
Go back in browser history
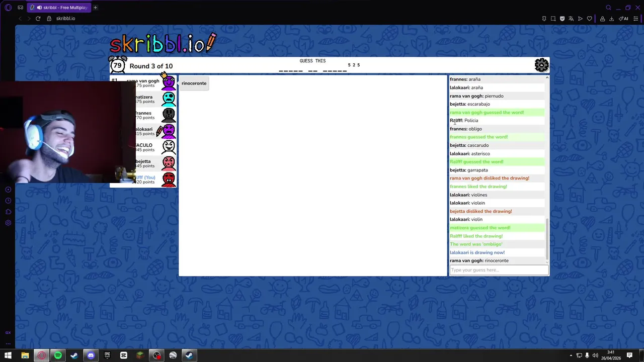click(20, 19)
